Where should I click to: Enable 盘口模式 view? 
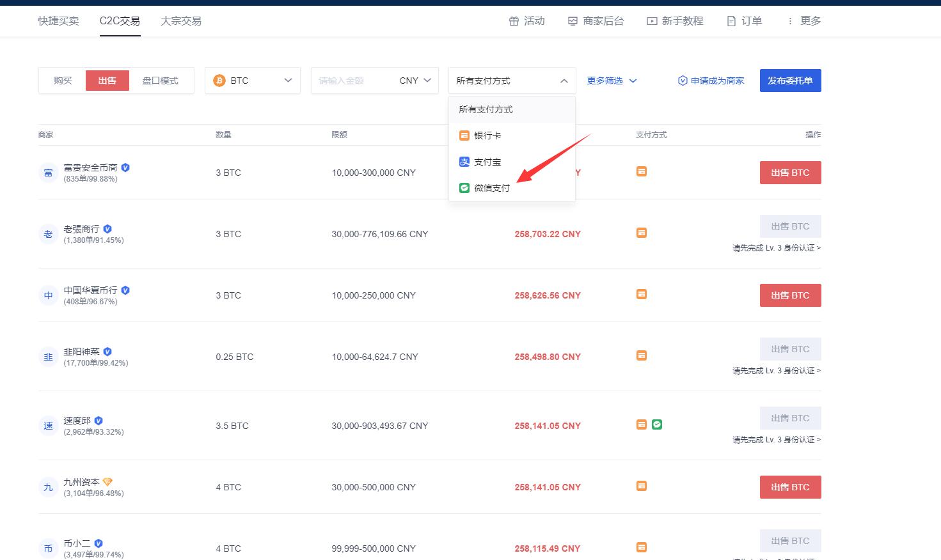pyautogui.click(x=160, y=80)
